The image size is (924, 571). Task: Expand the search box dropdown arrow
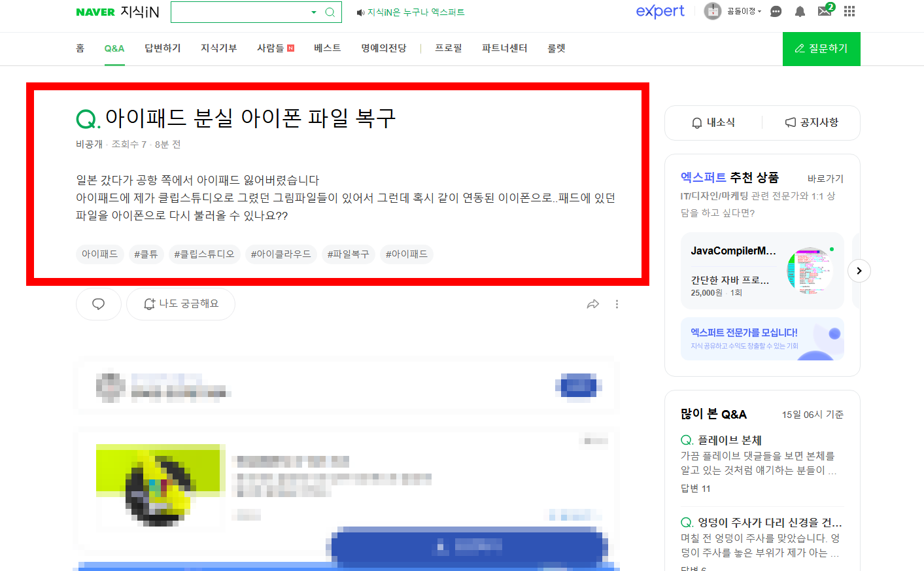coord(314,12)
